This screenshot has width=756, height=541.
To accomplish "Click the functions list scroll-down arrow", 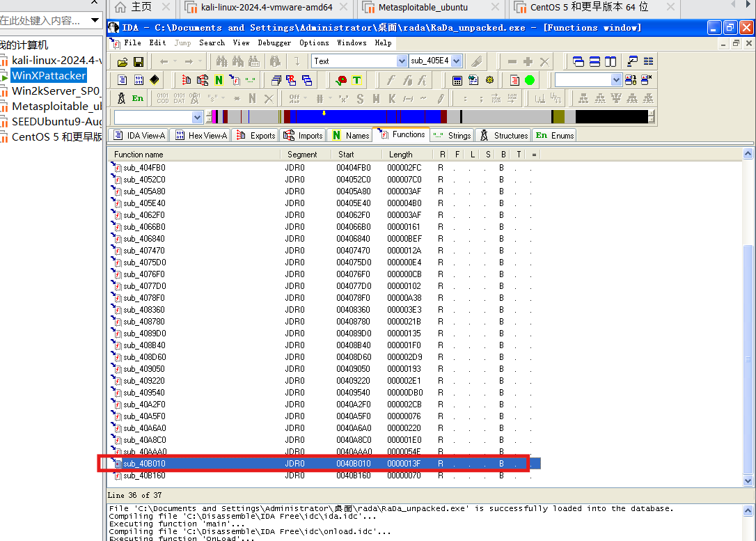I will tap(748, 480).
